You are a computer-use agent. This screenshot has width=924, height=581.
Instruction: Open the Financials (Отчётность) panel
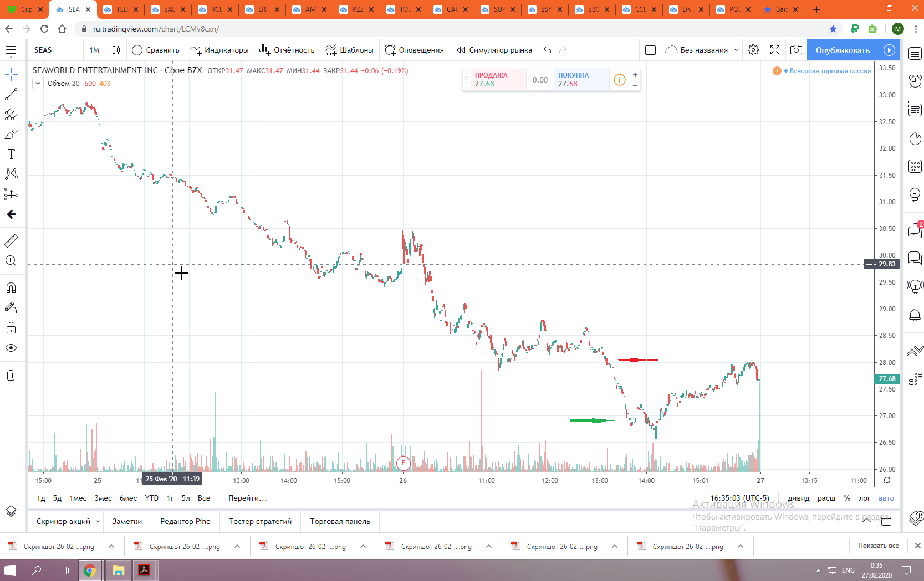click(287, 50)
